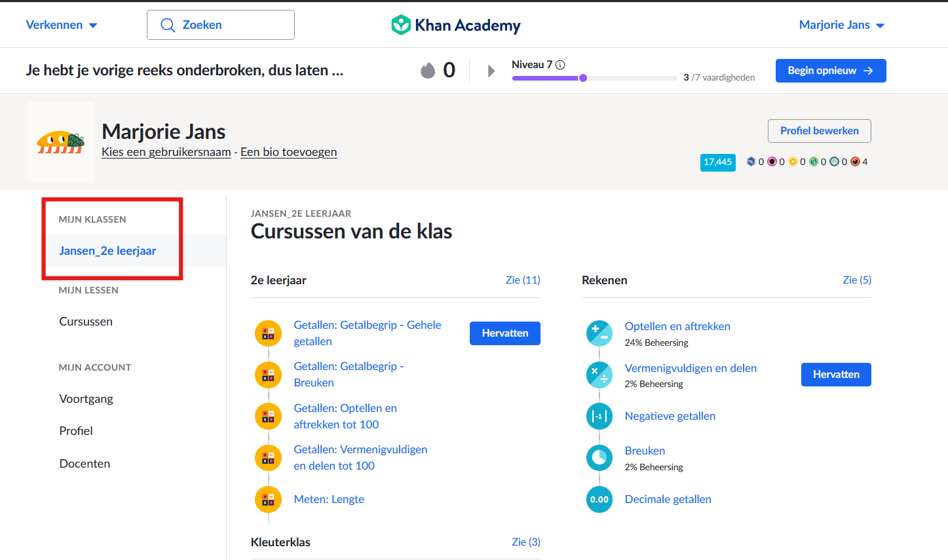Click the play triangle beside Niveau 7

tap(491, 71)
